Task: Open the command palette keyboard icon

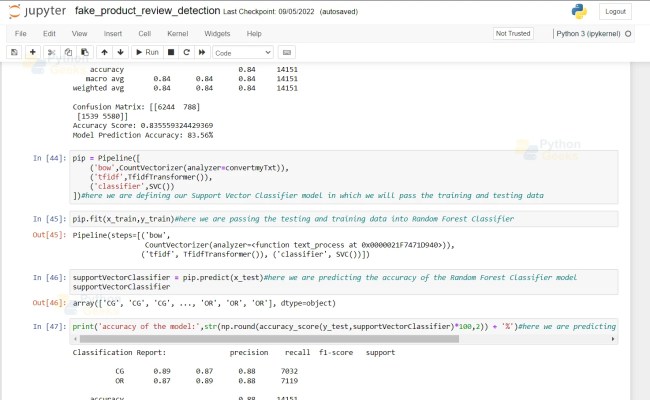Action: pos(286,52)
